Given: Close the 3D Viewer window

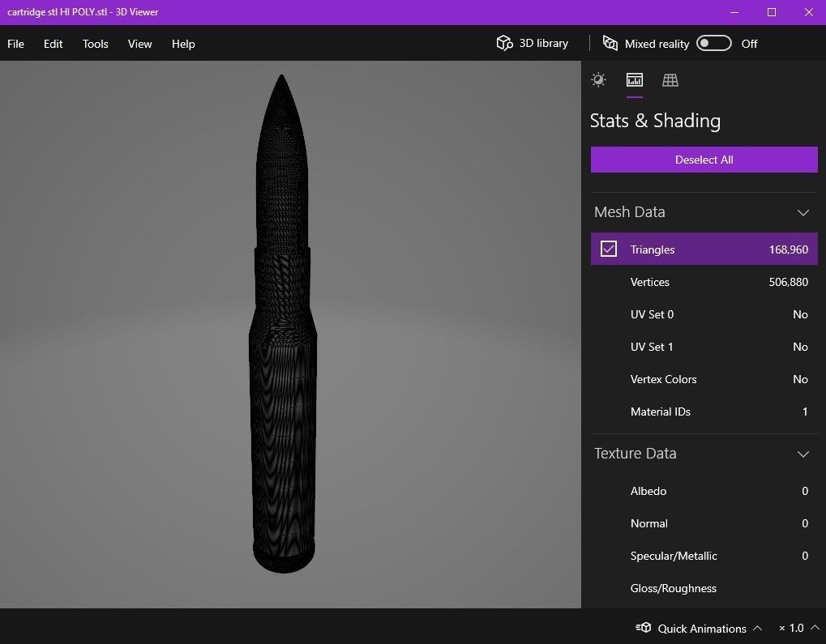Looking at the screenshot, I should [x=809, y=12].
